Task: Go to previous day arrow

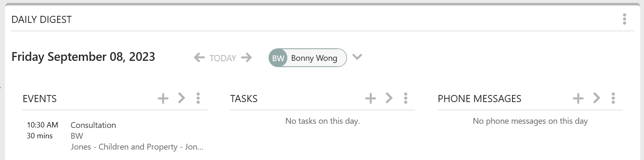Action: 199,57
